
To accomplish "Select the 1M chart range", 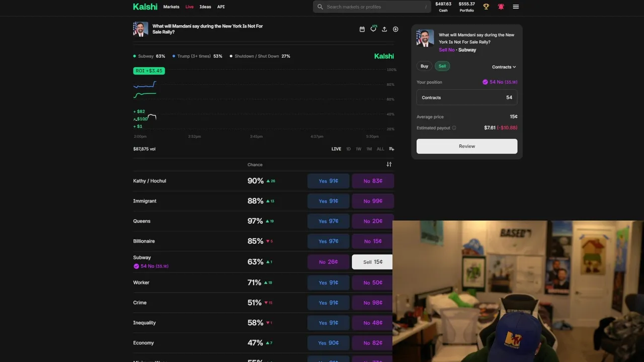I will click(369, 149).
